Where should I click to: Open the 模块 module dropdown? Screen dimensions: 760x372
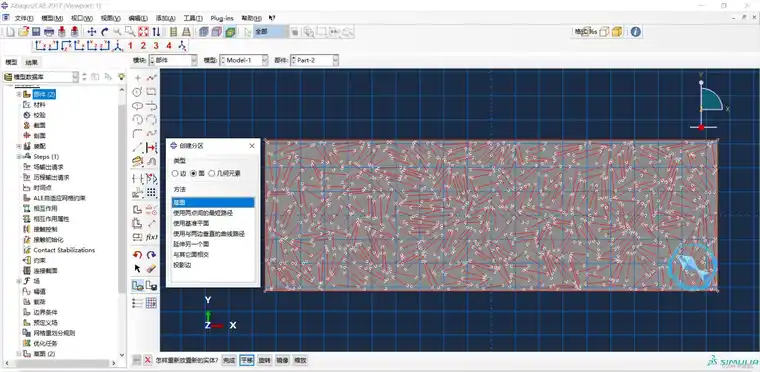point(173,60)
